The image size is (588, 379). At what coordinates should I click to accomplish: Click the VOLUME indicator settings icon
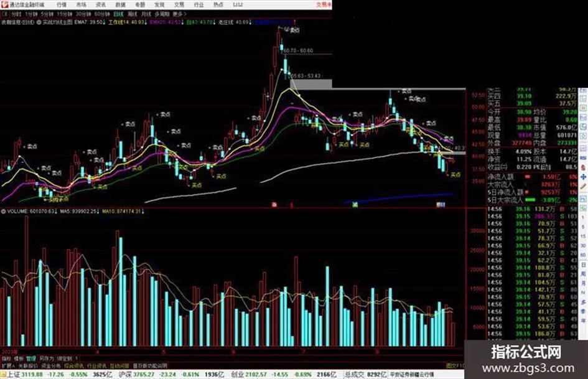(x=3, y=211)
